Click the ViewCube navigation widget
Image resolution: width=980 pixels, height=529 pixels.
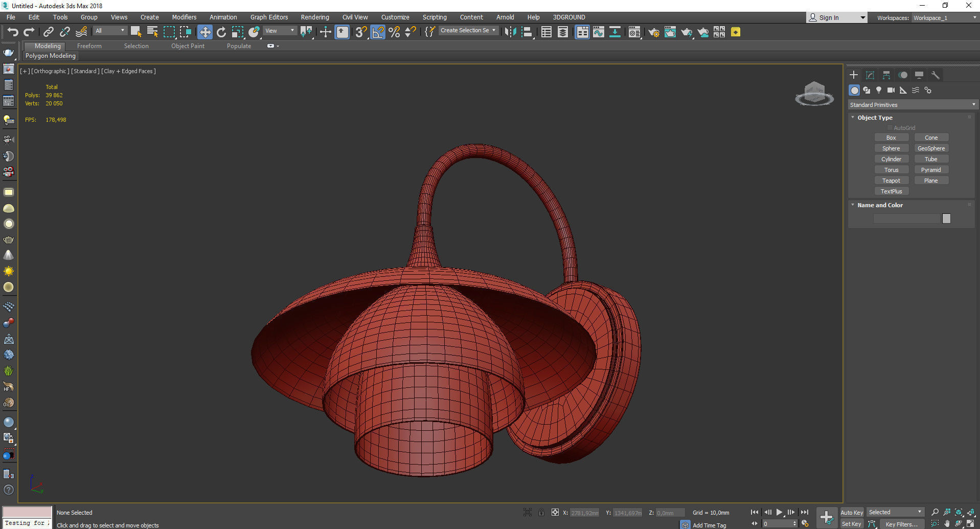tap(814, 94)
